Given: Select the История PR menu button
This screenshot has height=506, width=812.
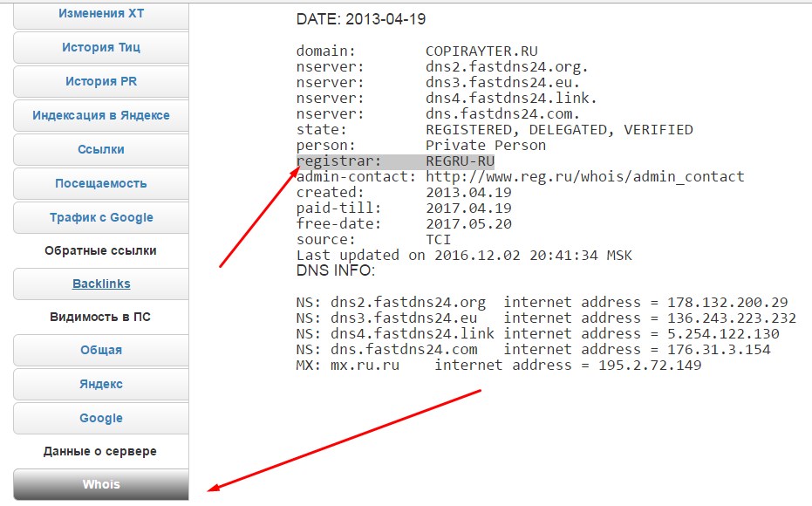Looking at the screenshot, I should coord(101,81).
